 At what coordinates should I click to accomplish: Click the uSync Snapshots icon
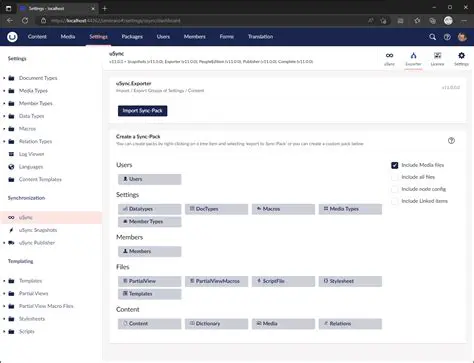[11, 230]
